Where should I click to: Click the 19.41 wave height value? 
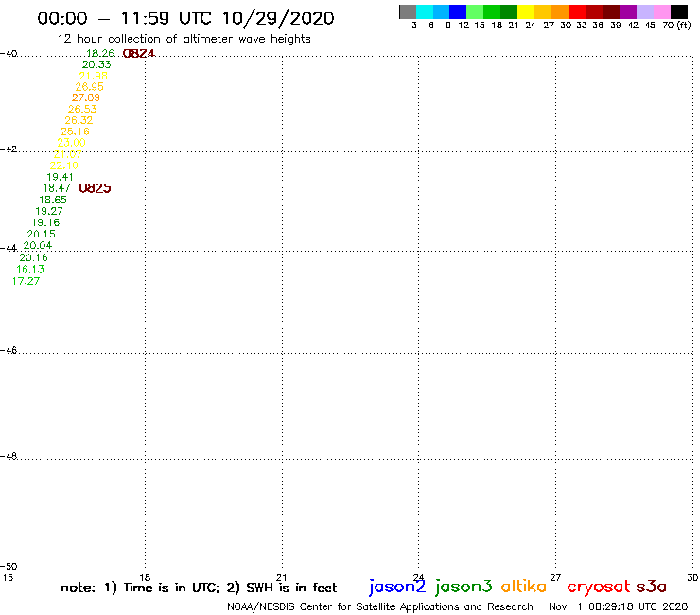coord(60,177)
